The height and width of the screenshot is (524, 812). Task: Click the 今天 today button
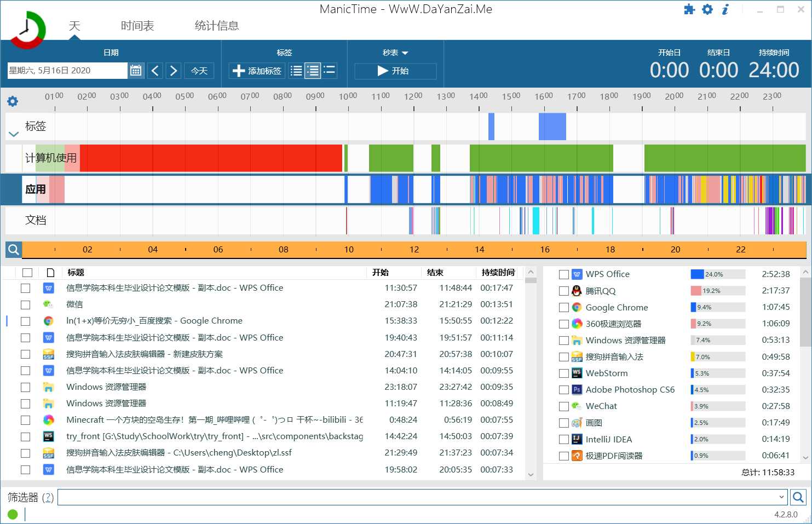pos(199,71)
